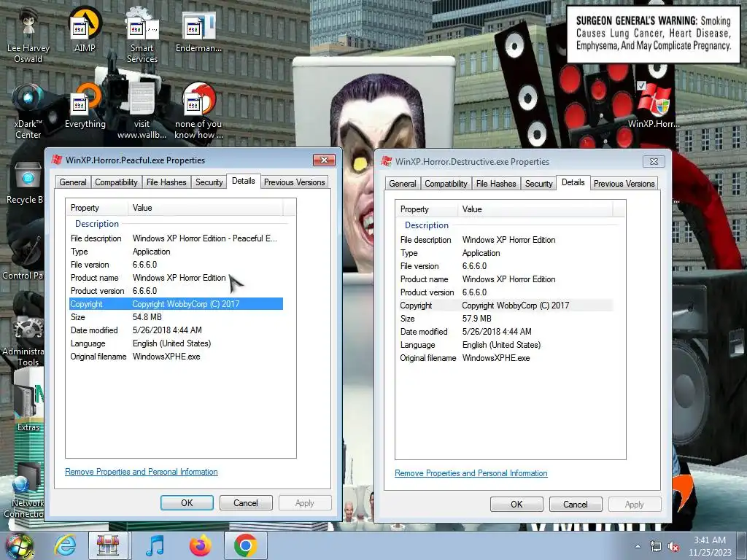Click Value column header in Destructive Properties
Screen dimensions: 747x560
[535, 209]
